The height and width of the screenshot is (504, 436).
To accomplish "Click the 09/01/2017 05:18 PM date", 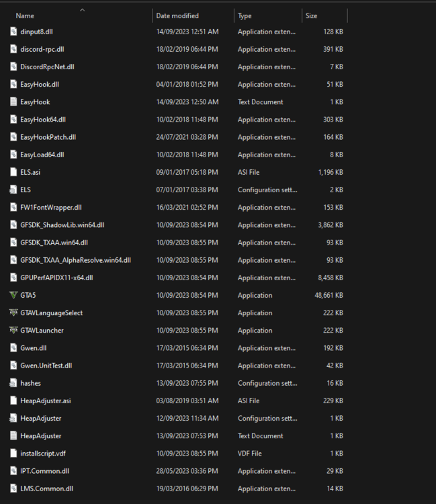I will tap(187, 172).
